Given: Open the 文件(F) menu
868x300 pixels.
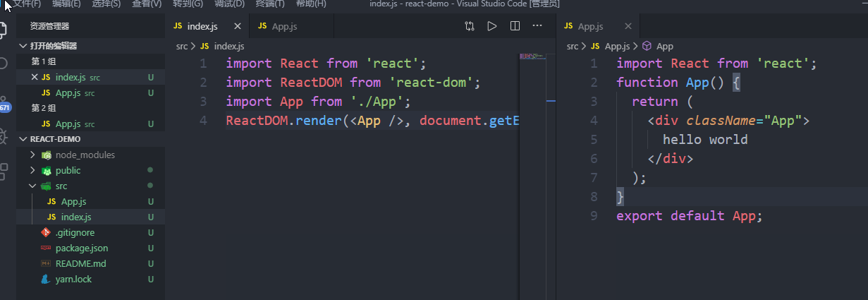Looking at the screenshot, I should tap(27, 4).
